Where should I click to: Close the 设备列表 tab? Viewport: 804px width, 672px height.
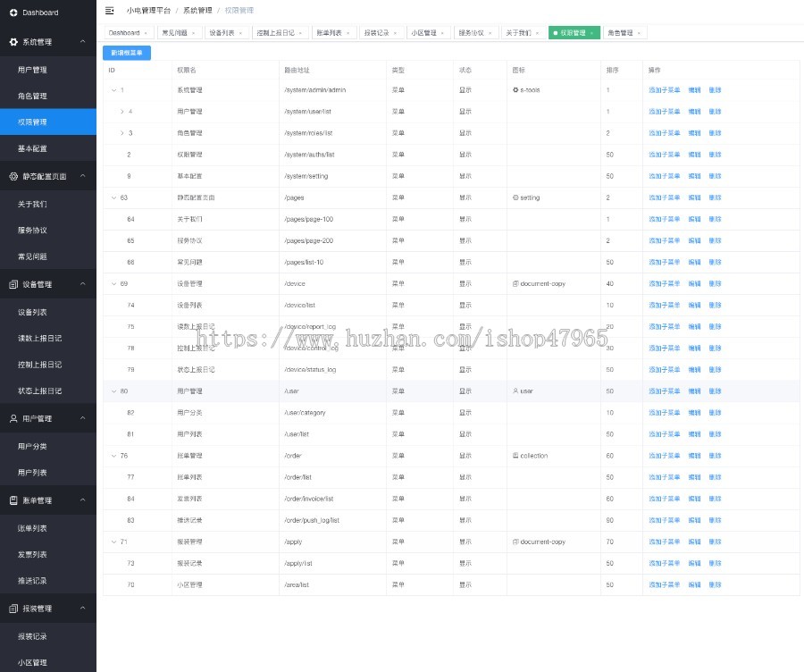pyautogui.click(x=240, y=33)
